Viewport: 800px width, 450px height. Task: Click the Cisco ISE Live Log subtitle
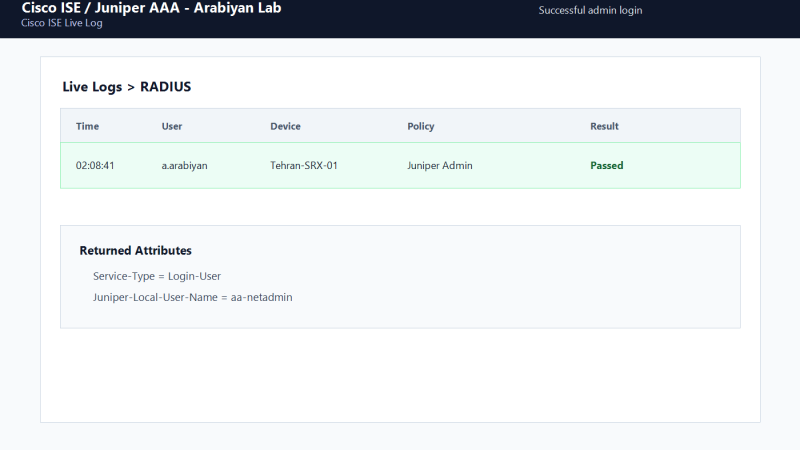(x=62, y=23)
